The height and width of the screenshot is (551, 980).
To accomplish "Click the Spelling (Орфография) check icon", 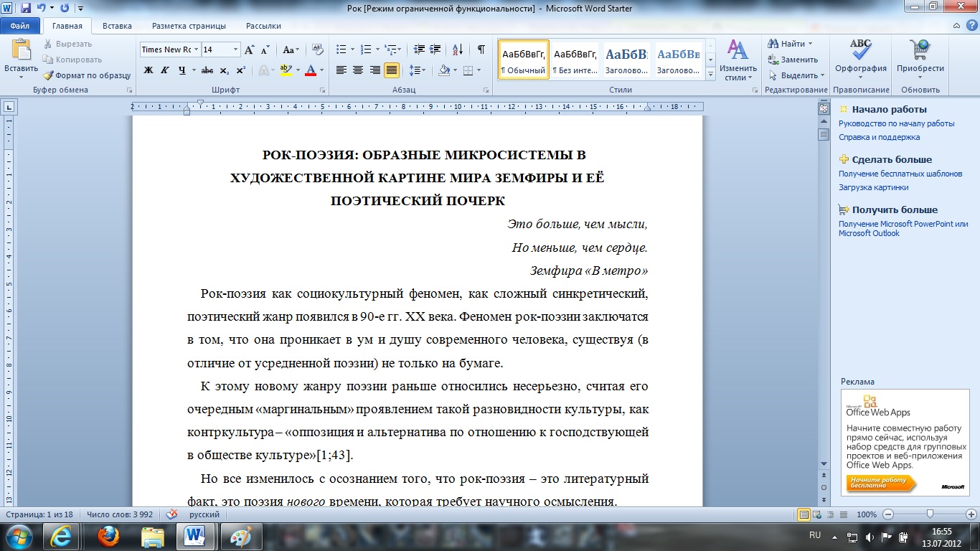I will (860, 51).
